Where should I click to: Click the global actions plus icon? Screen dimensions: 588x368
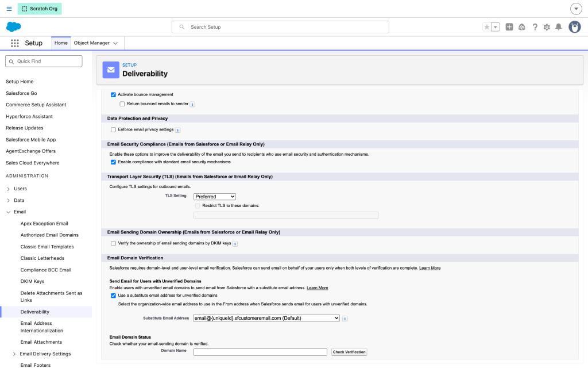tap(509, 27)
